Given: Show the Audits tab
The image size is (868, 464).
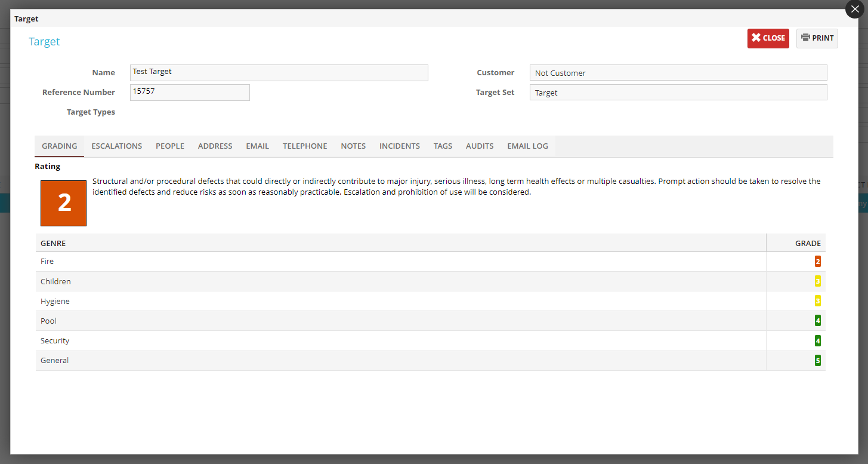Looking at the screenshot, I should click(x=480, y=146).
